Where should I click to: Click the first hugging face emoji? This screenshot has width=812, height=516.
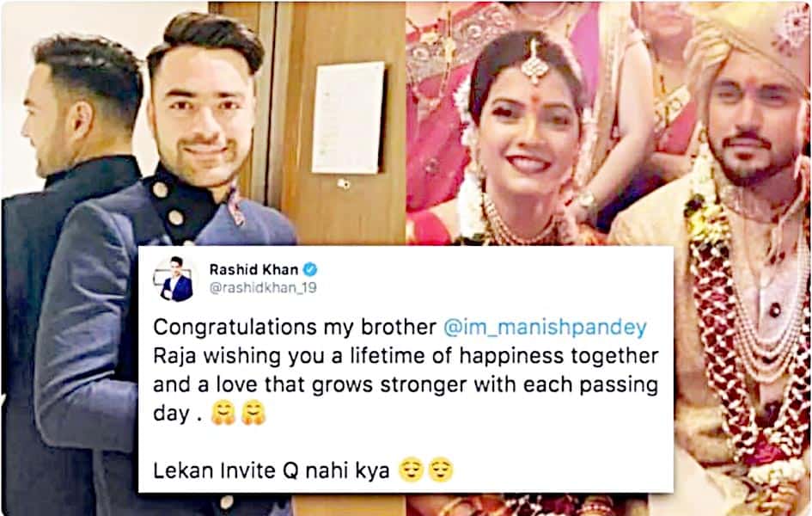223,414
